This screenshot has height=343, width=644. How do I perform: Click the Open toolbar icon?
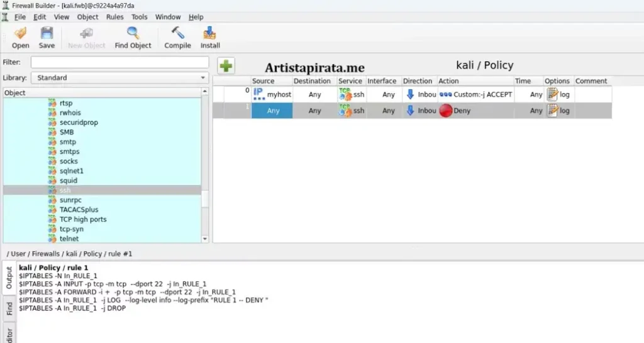(20, 33)
